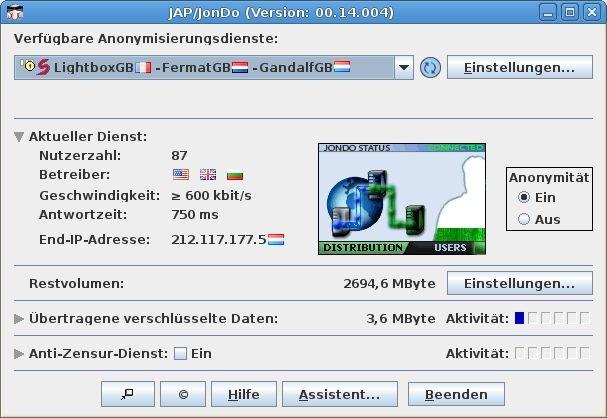Collapse the Aktueller Dienst section

[19, 137]
